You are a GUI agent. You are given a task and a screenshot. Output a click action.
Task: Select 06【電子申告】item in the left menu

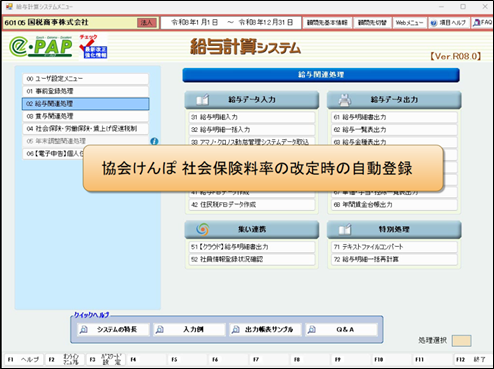click(53, 154)
